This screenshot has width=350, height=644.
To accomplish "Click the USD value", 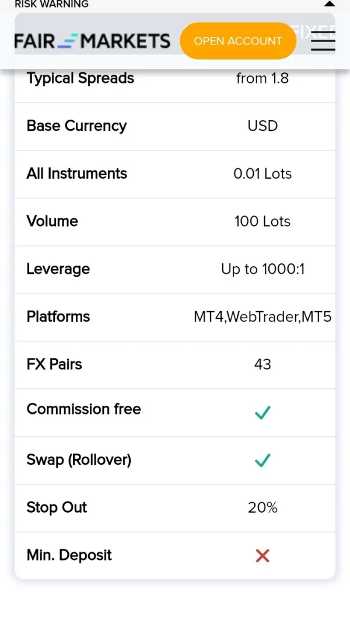I will coord(262,126).
